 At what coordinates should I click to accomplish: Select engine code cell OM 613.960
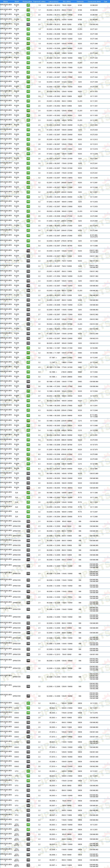point(94,473)
